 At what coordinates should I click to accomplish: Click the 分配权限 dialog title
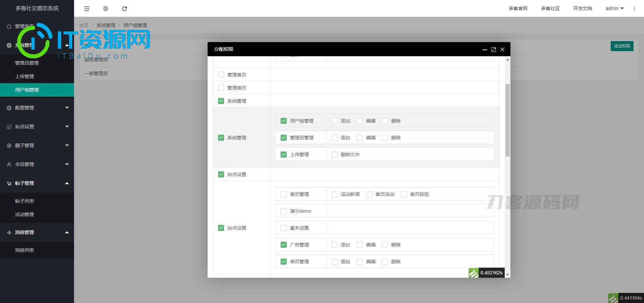tap(224, 49)
